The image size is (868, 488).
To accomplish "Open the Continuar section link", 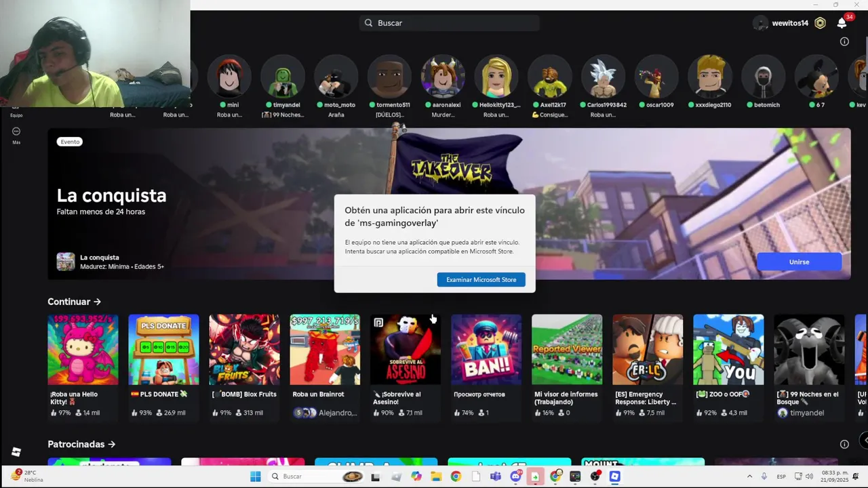I will pos(74,302).
